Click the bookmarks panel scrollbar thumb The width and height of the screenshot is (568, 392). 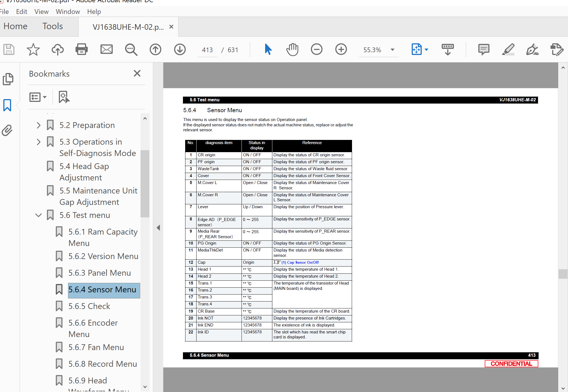[x=145, y=184]
